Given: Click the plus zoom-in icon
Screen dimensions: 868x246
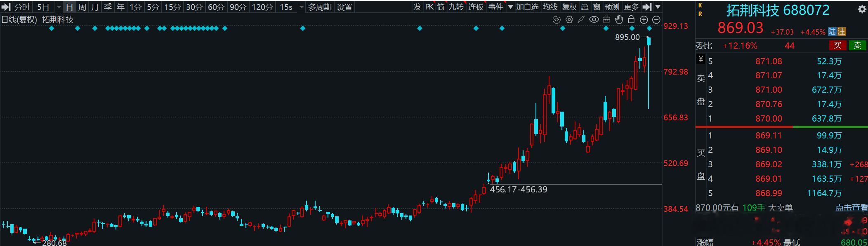Looking at the screenshot, I should [644, 19].
